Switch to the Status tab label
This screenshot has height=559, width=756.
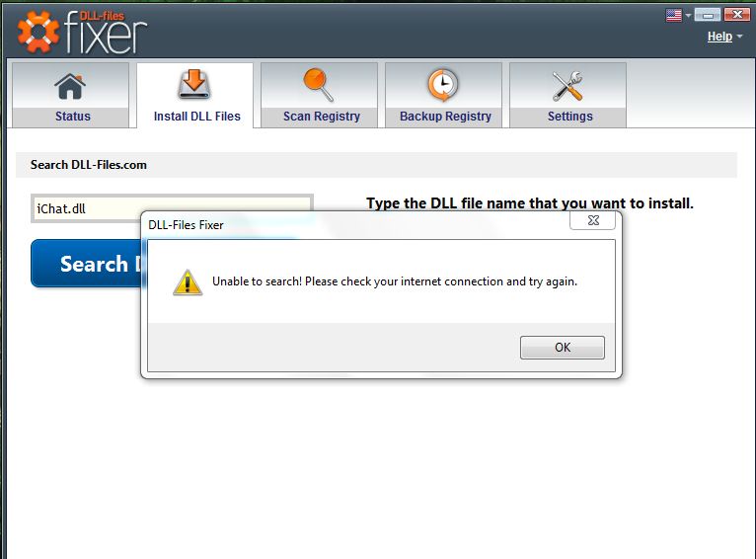tap(73, 117)
